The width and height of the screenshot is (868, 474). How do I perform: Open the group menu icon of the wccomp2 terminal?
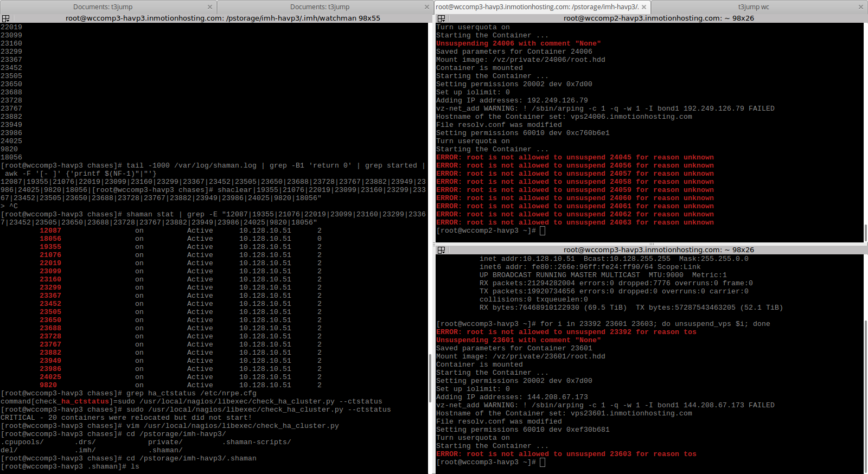click(x=441, y=18)
